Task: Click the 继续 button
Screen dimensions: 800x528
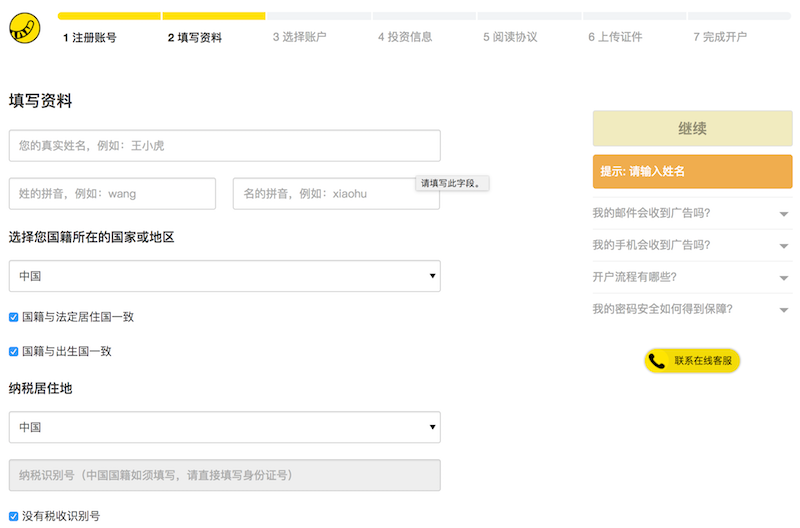Action: [x=692, y=129]
